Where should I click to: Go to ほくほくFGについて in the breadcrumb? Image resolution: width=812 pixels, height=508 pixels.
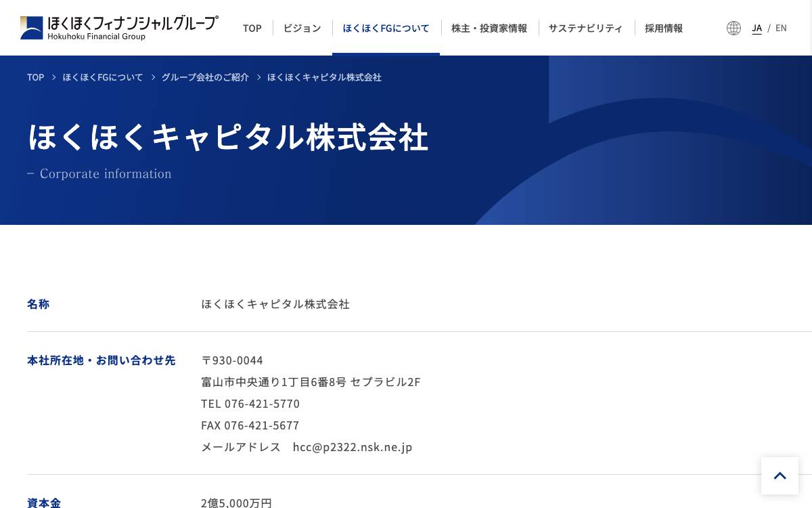coord(103,77)
